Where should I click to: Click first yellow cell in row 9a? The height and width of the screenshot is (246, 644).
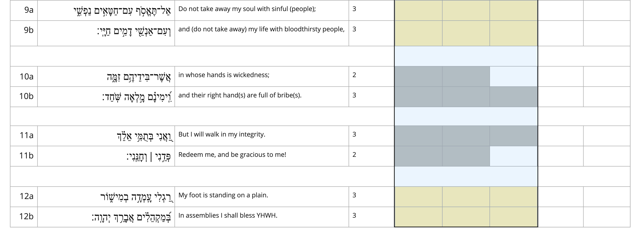[x=418, y=10]
